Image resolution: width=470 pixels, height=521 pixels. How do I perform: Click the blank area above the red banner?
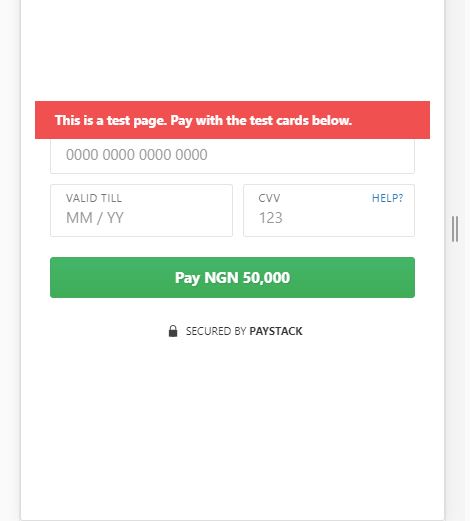point(232,50)
